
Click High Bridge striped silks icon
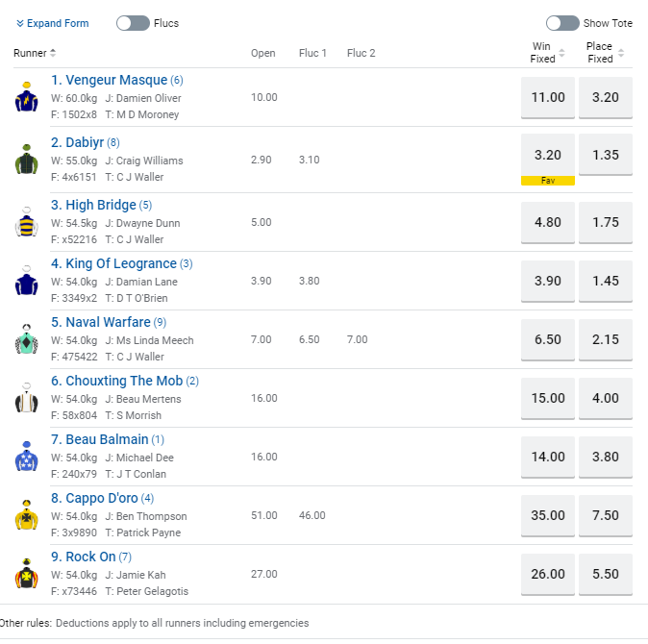(x=26, y=222)
